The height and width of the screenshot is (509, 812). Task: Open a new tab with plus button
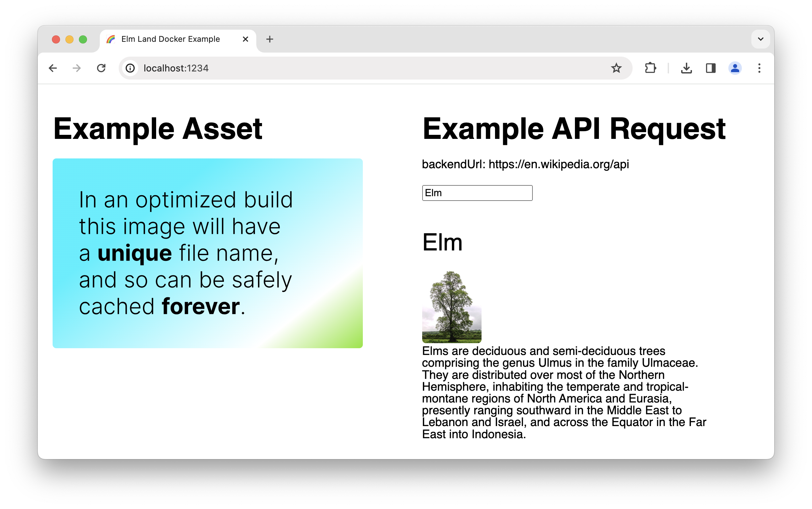click(269, 39)
